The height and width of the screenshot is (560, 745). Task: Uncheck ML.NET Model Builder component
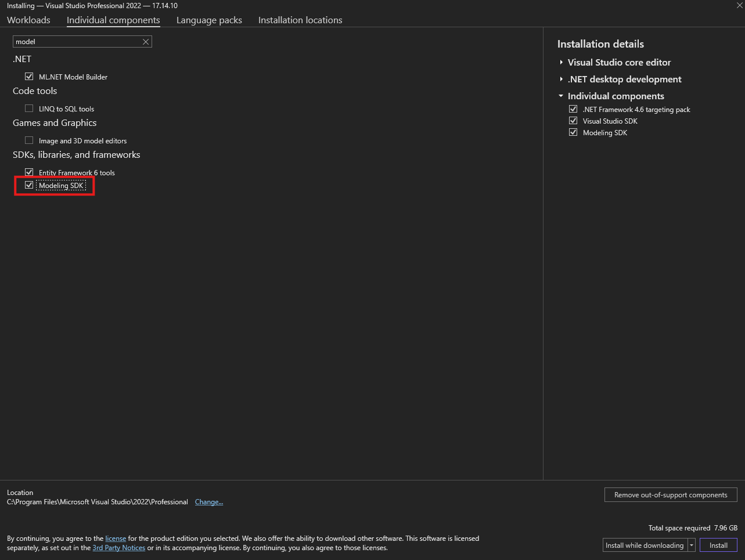(x=29, y=76)
